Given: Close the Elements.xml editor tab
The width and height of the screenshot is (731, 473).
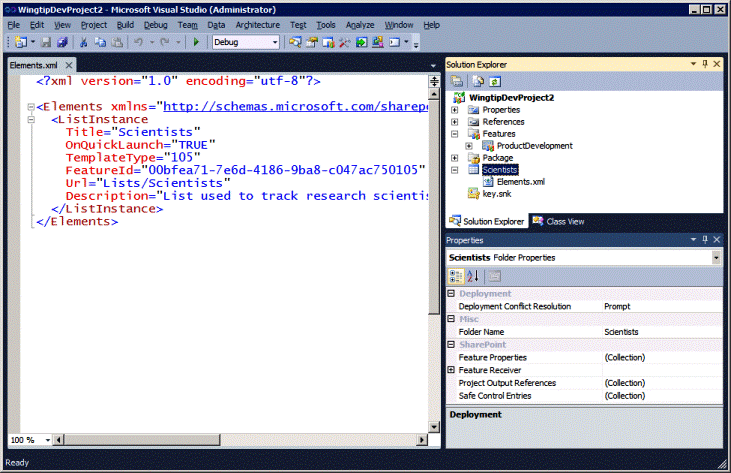Looking at the screenshot, I should (69, 65).
